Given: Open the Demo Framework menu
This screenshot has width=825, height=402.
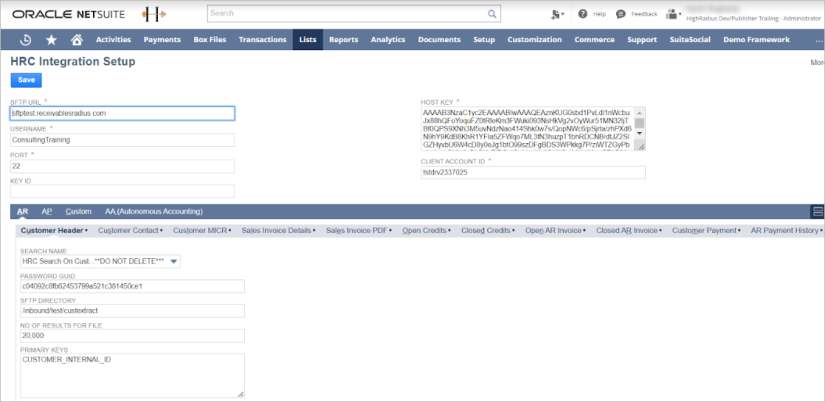Looking at the screenshot, I should point(757,39).
